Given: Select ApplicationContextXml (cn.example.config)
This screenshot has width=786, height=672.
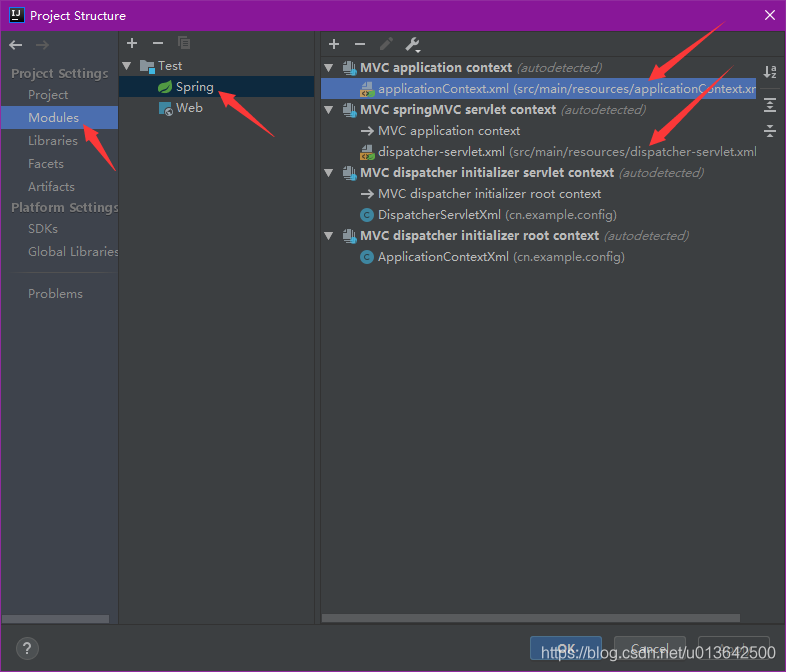Looking at the screenshot, I should 501,257.
